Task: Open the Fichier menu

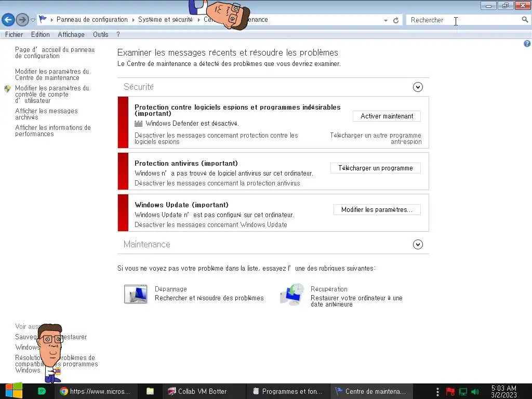Action: 14,35
